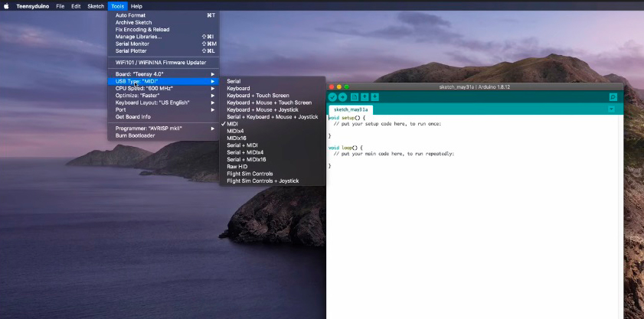Expand the Keyboard Layout: "US English" submenu
Image resolution: width=644 pixels, height=319 pixels.
[163, 103]
